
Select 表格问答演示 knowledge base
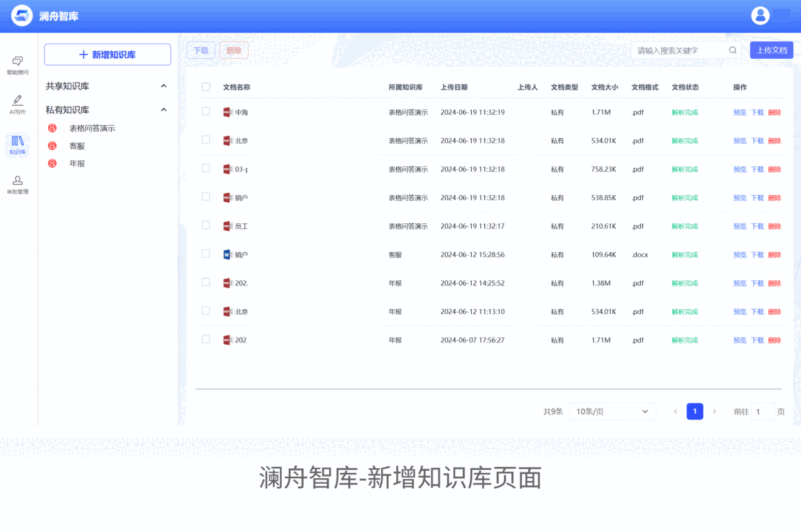[x=92, y=128]
